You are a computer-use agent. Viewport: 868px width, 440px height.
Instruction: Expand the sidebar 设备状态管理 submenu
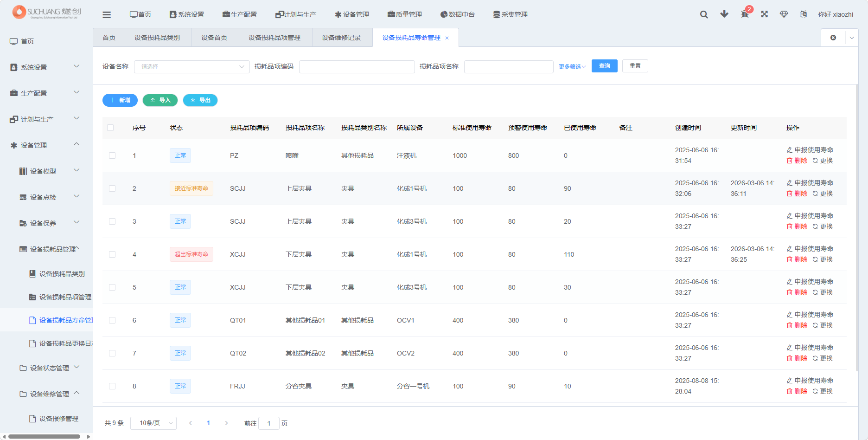[45, 368]
